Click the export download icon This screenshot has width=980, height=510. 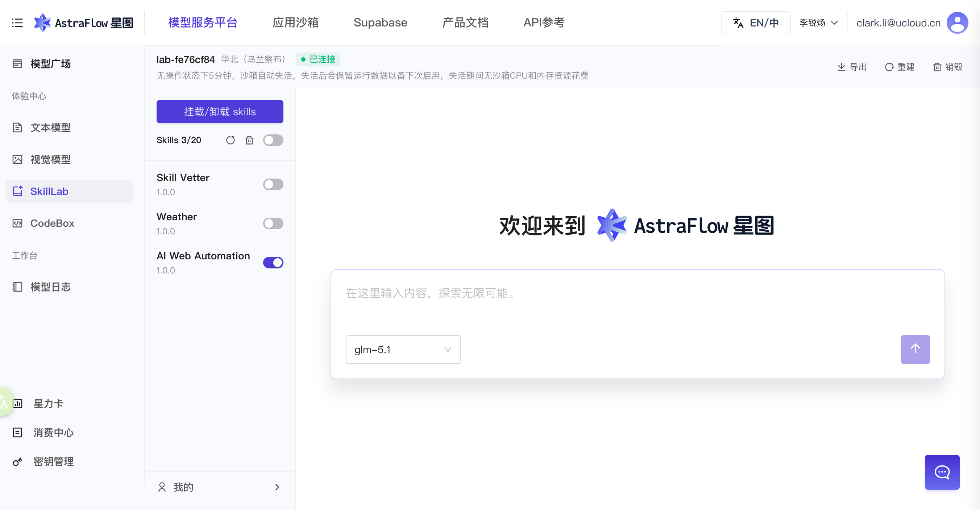click(x=841, y=67)
